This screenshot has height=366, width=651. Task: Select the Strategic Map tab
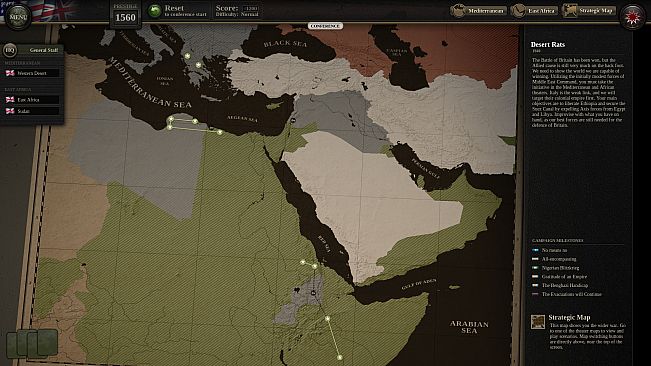[589, 11]
